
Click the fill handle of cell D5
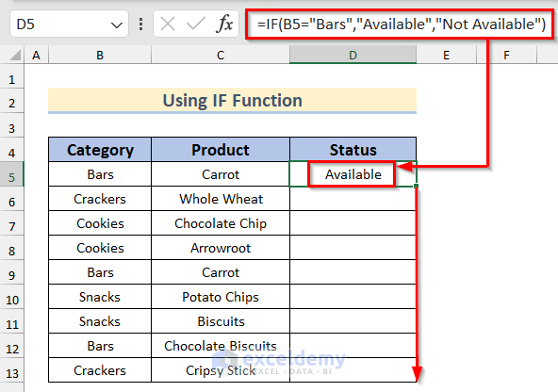[x=416, y=186]
